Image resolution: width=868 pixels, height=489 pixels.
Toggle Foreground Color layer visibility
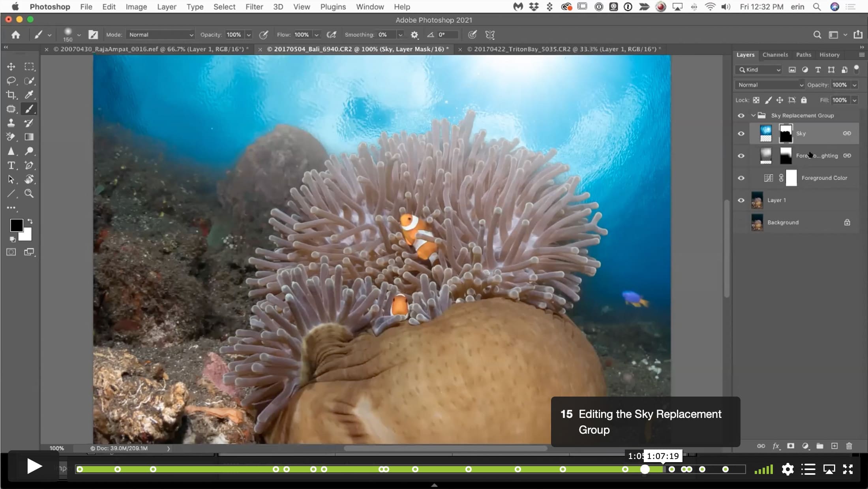741,178
